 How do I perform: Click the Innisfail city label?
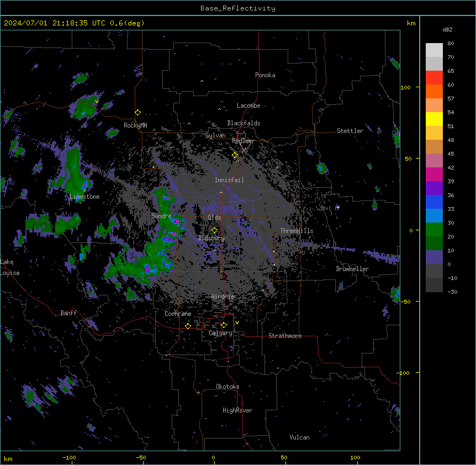(229, 180)
